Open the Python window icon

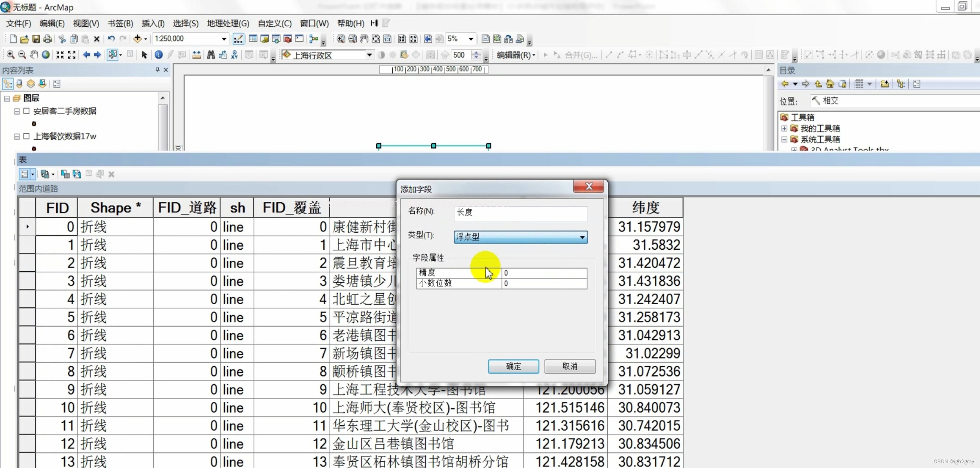click(299, 38)
